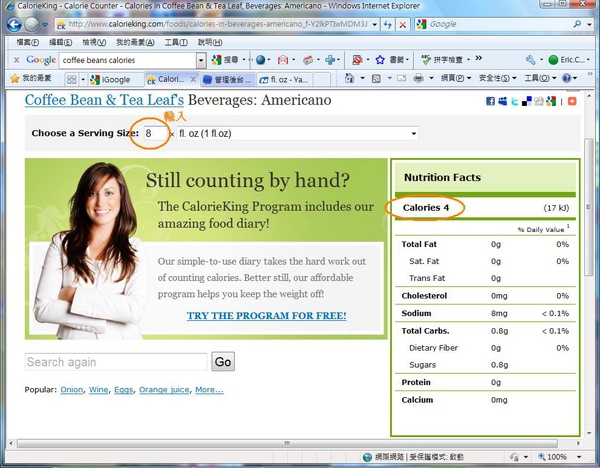
Task: Open the 說明(H) menu
Action: pos(210,42)
